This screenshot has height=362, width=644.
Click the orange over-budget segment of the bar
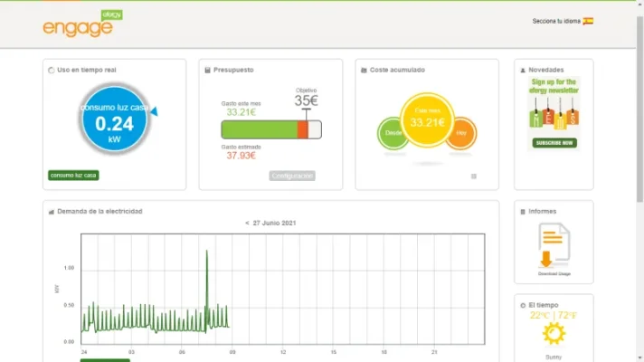303,129
